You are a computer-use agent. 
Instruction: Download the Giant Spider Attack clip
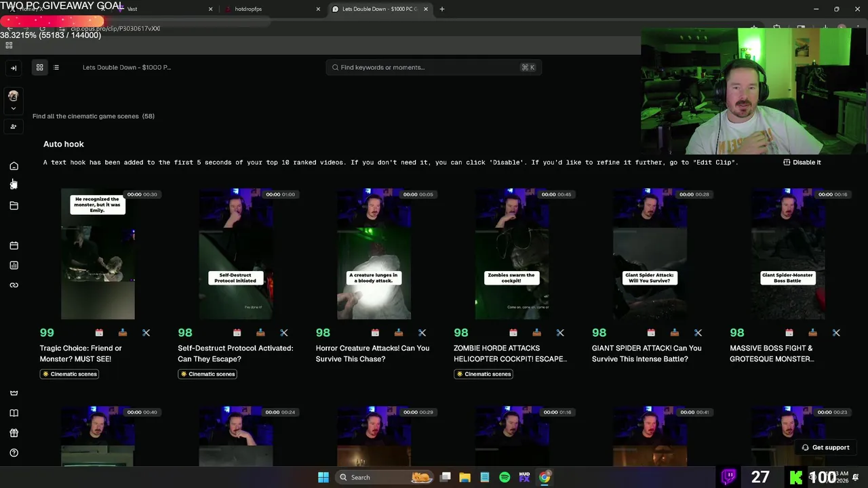pyautogui.click(x=675, y=333)
